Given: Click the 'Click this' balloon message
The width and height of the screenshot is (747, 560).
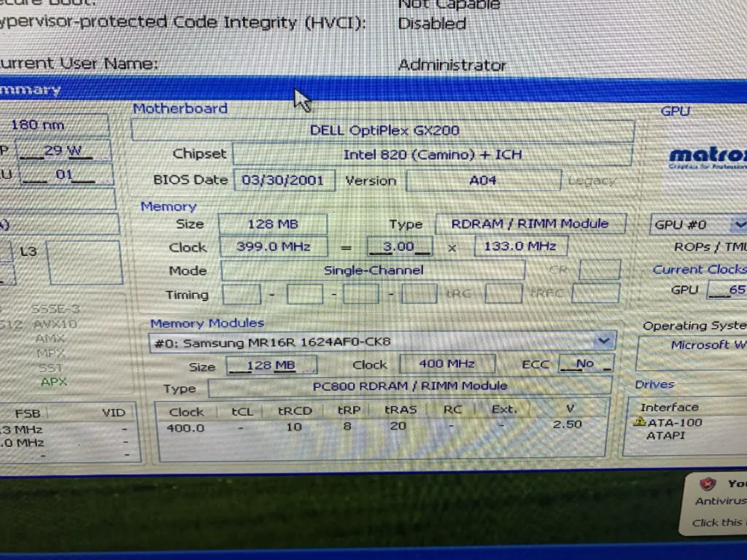Looking at the screenshot, I should pyautogui.click(x=717, y=522).
